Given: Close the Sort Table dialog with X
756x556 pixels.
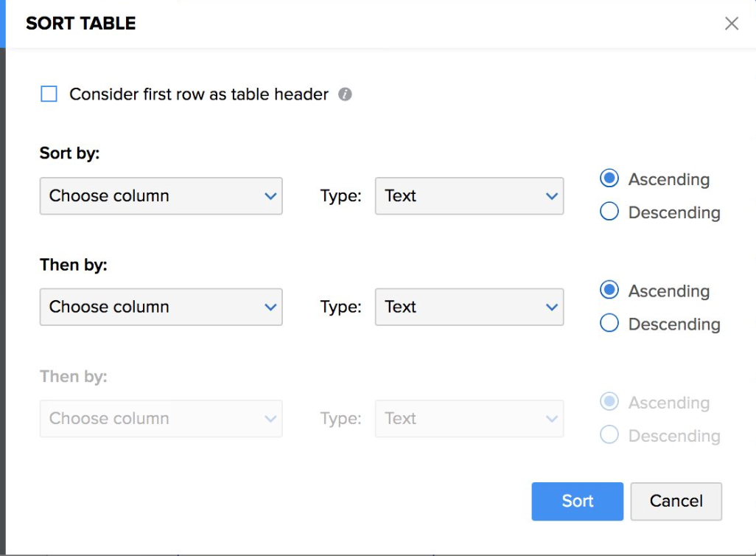Looking at the screenshot, I should click(x=731, y=24).
